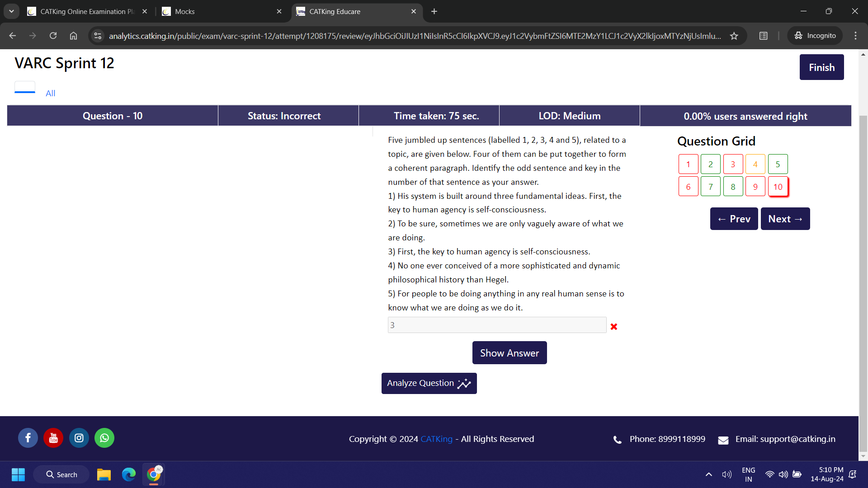Click the Finish button
868x488 pixels.
(x=821, y=67)
